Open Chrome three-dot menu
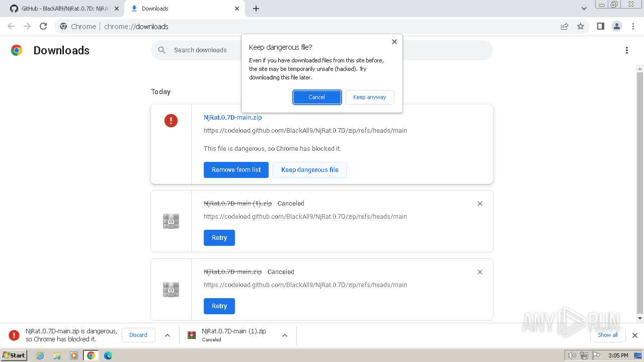 [x=633, y=26]
